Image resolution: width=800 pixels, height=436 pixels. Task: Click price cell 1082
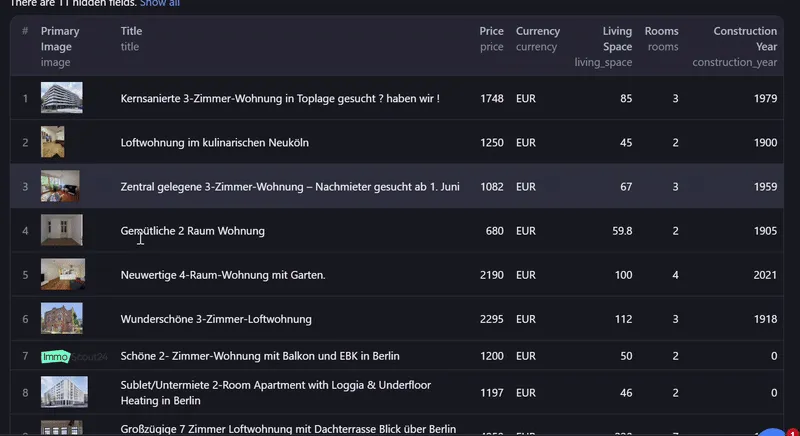pyautogui.click(x=491, y=187)
